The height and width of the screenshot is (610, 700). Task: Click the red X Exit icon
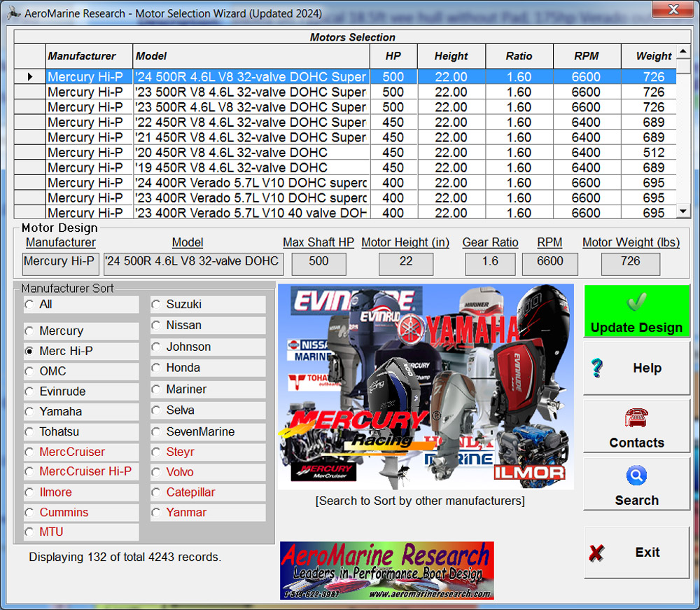coord(596,553)
